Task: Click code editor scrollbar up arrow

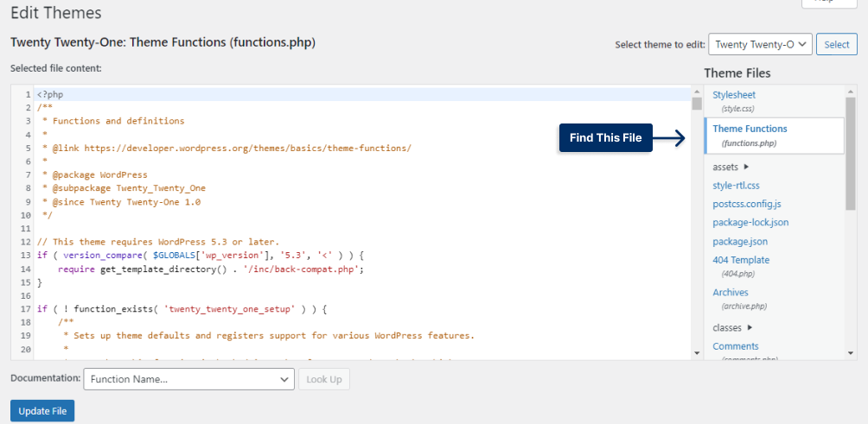Action: coord(697,91)
